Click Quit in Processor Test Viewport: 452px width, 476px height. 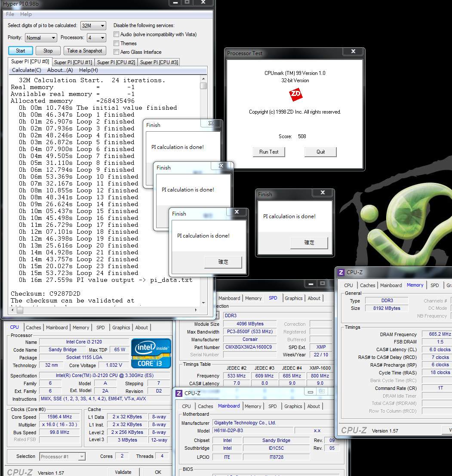[321, 152]
